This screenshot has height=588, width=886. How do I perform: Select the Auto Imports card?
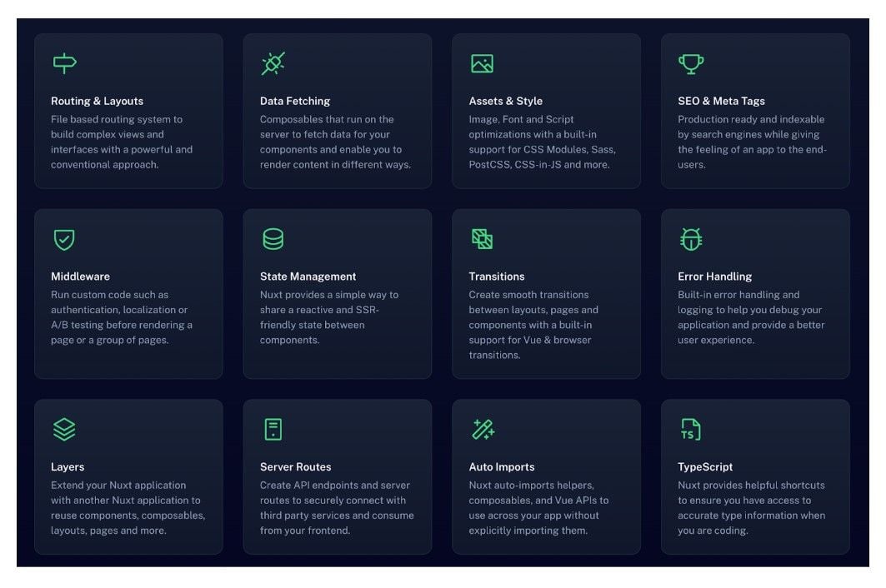(546, 476)
